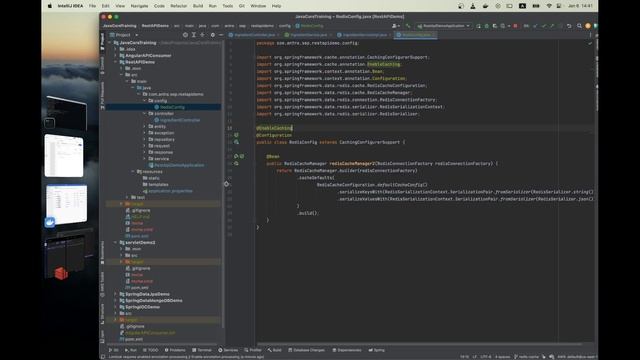This screenshot has height=360, width=640.
Task: Click the Select Opened File target icon
Action: coord(185,35)
